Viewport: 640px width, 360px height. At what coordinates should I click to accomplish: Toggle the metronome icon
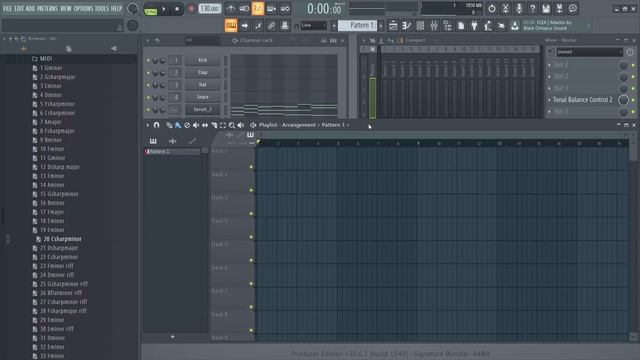(231, 8)
